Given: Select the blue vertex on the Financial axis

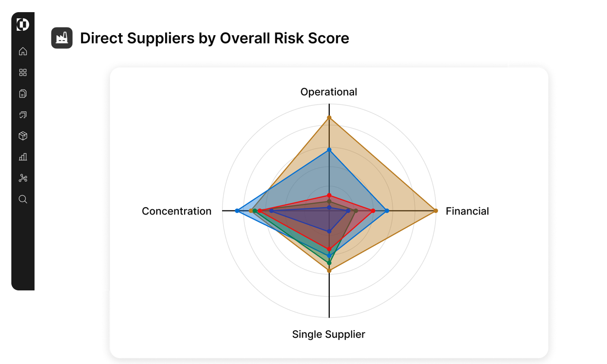Looking at the screenshot, I should point(387,210).
